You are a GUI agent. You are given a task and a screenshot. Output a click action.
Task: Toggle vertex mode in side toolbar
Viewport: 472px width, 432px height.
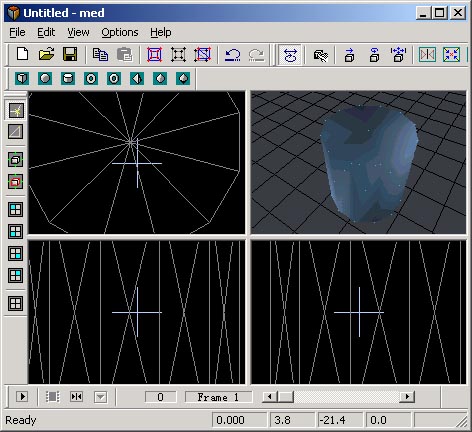click(16, 110)
